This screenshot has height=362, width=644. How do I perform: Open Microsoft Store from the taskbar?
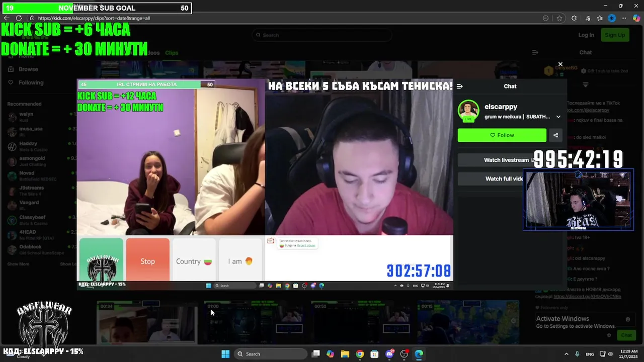(x=374, y=354)
